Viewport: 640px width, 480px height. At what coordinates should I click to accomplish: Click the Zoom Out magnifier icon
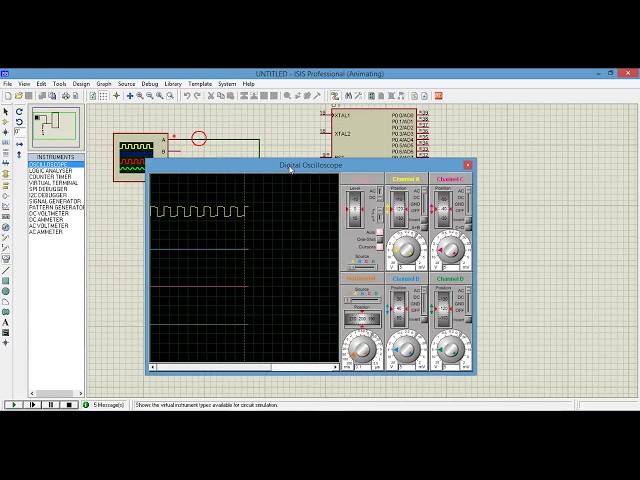[150, 96]
